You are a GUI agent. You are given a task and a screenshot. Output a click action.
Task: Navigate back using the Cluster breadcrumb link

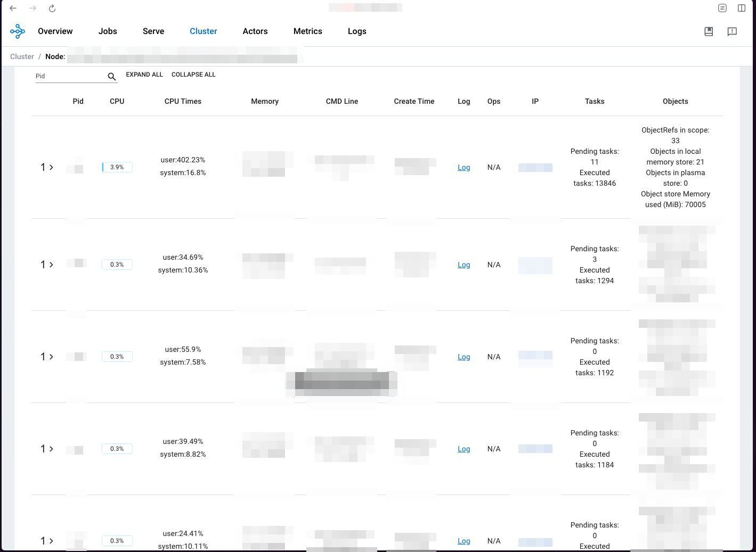pyautogui.click(x=22, y=56)
